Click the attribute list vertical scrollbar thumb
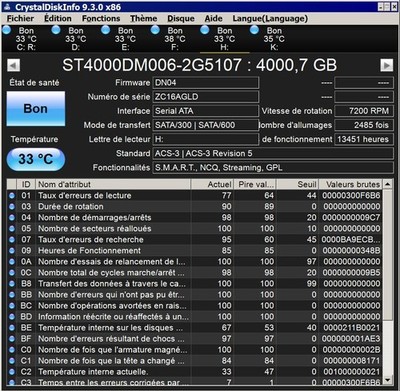Image resolution: width=400 pixels, height=391 pixels. pos(387,254)
